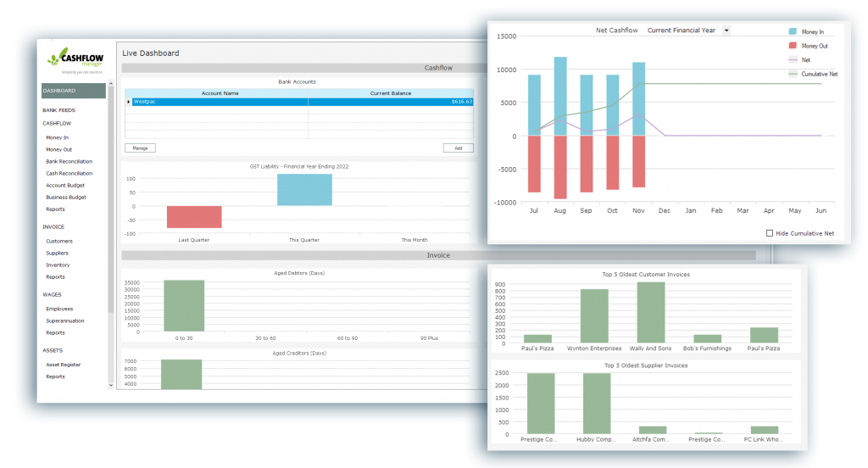Click the Hubby Comp supplier invoice bar
Image resolution: width=868 pixels, height=468 pixels.
[597, 404]
